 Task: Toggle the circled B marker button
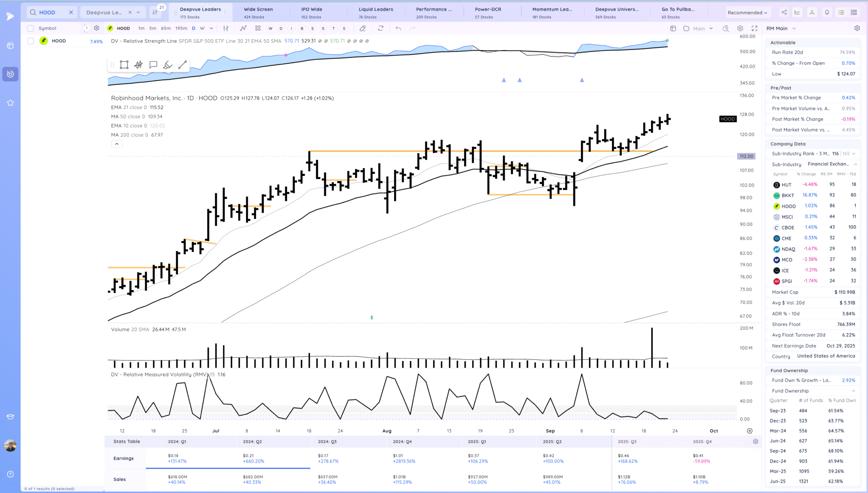click(x=302, y=28)
